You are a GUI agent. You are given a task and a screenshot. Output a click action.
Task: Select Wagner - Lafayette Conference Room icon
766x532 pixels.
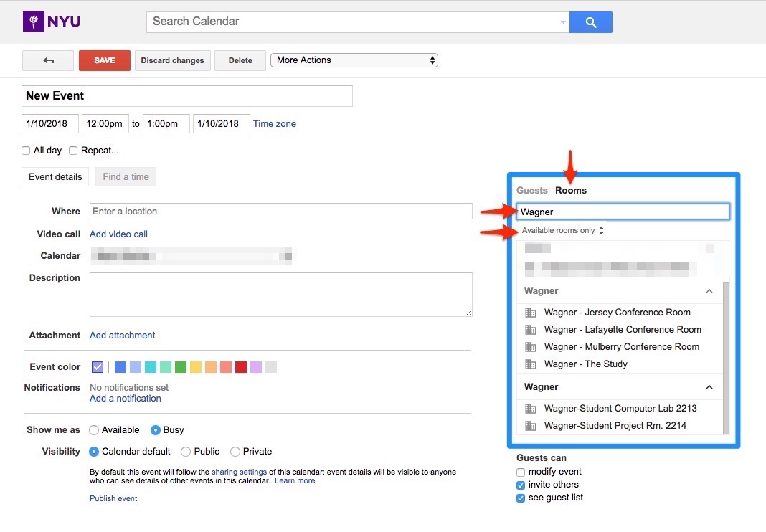[x=531, y=330]
